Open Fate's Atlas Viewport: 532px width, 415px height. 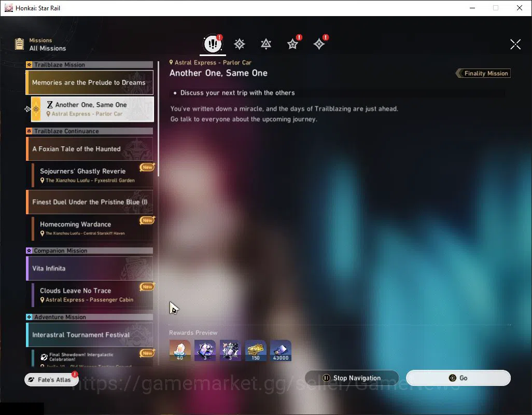[51, 380]
